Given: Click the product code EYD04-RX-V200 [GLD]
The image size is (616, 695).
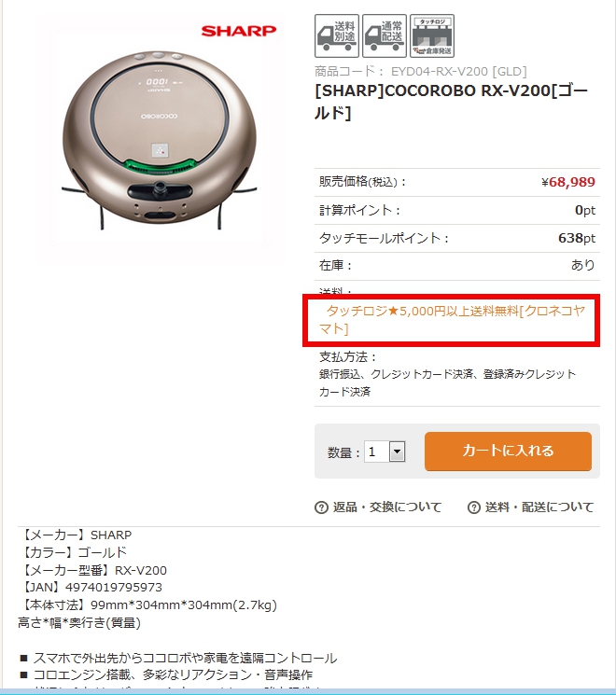Looking at the screenshot, I should [458, 71].
